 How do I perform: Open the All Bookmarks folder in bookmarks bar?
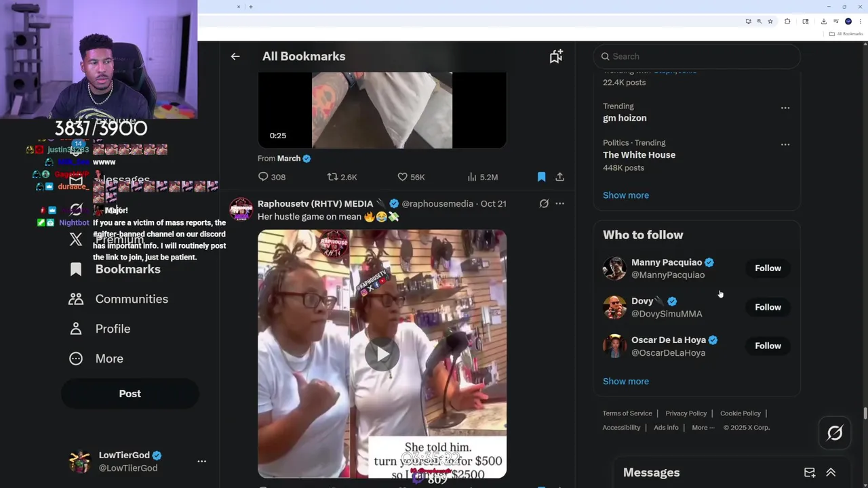coord(846,34)
